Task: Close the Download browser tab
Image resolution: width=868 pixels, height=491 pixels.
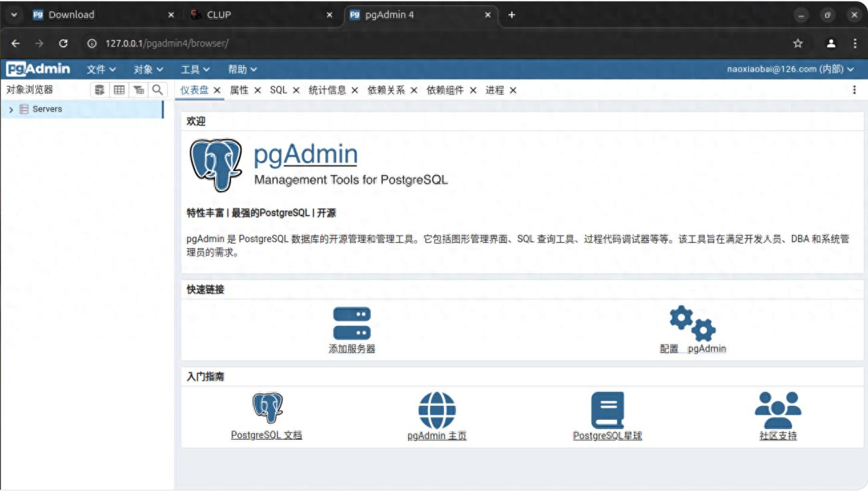Action: coord(171,15)
